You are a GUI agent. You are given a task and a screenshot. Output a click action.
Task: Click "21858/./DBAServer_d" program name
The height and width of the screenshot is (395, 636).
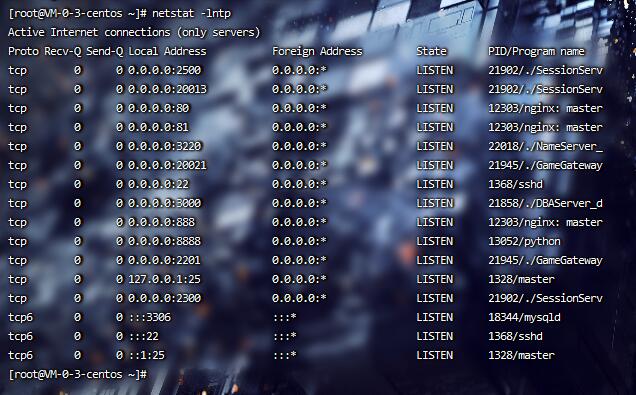pos(546,203)
